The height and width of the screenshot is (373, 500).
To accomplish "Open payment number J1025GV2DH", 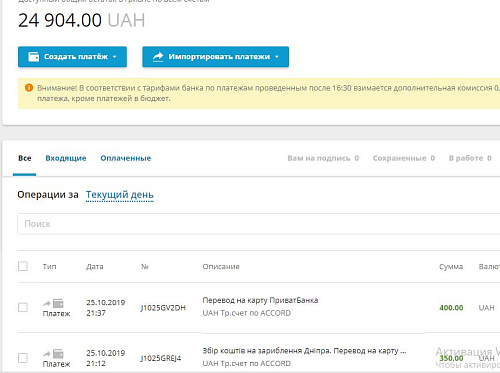I will (x=163, y=308).
